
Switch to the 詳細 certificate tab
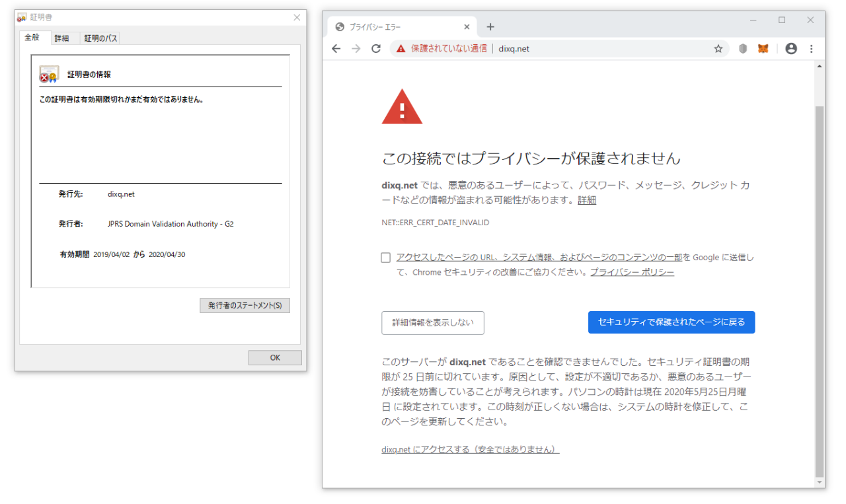(x=61, y=38)
